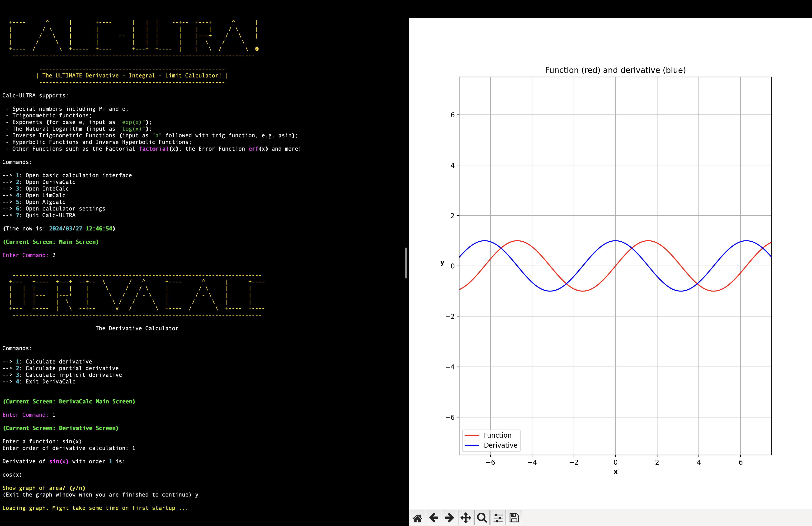Click 'Open Algcalc' menu line

coord(34,202)
